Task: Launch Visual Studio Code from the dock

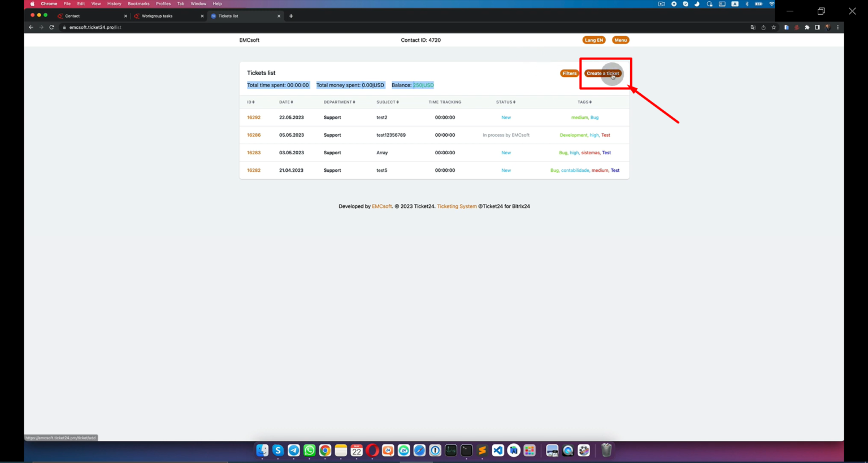Action: point(497,450)
